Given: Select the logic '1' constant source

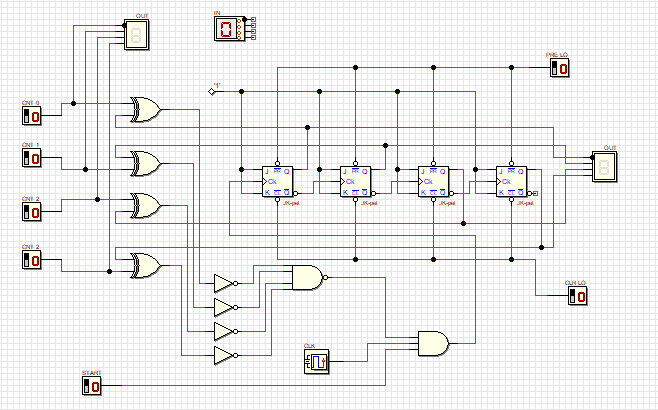Looking at the screenshot, I should 212,91.
